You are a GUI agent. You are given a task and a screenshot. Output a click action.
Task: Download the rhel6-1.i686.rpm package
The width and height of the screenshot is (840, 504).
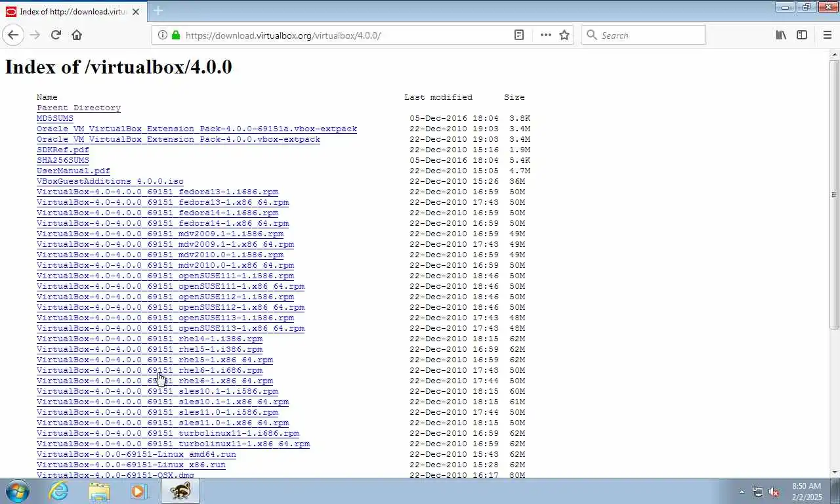150,370
